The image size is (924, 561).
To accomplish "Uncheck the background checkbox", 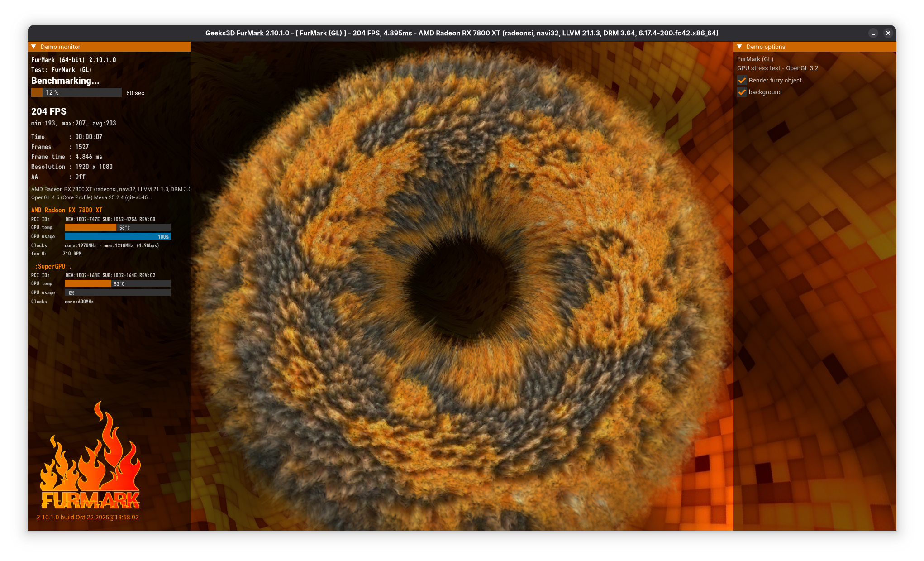I will (742, 92).
